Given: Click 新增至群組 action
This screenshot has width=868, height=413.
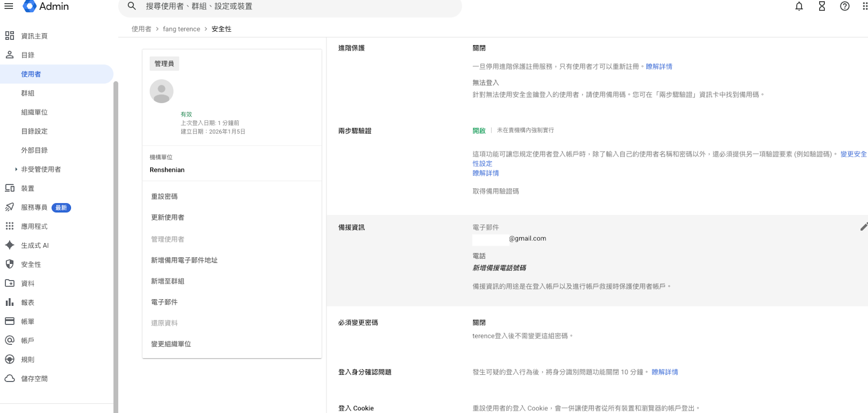Looking at the screenshot, I should coord(168,281).
